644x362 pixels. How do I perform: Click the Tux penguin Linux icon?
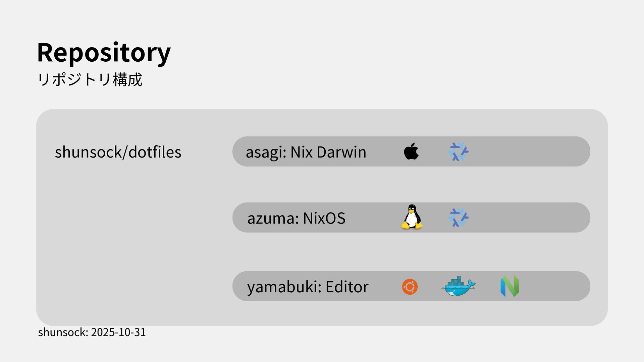[412, 217]
